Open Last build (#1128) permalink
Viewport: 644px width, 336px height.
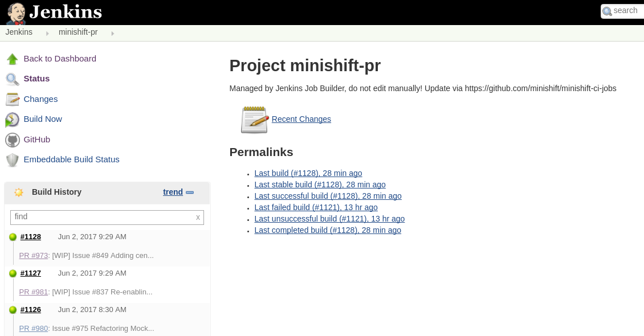(308, 173)
